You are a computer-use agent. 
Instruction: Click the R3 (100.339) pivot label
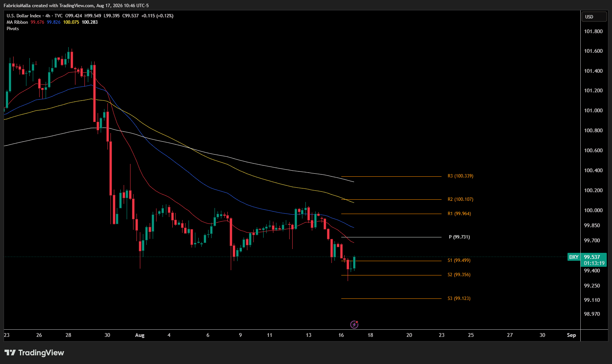click(x=460, y=176)
